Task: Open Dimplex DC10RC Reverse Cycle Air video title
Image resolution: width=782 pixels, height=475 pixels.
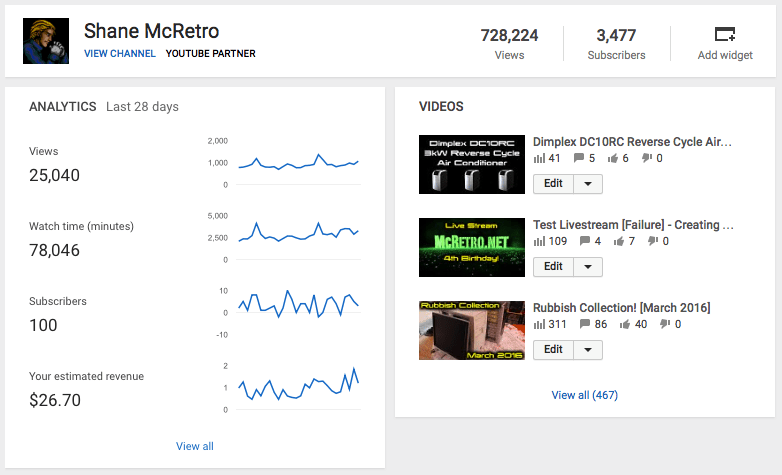Action: (x=632, y=142)
